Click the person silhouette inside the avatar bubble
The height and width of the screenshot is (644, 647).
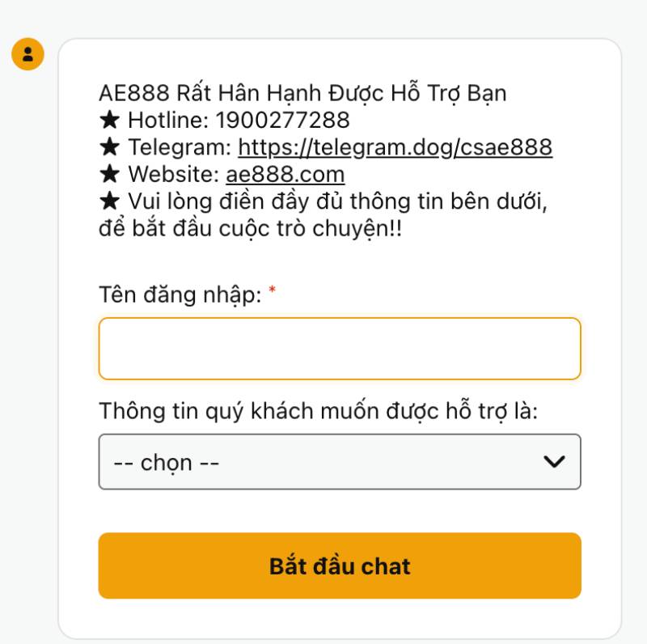pyautogui.click(x=29, y=56)
